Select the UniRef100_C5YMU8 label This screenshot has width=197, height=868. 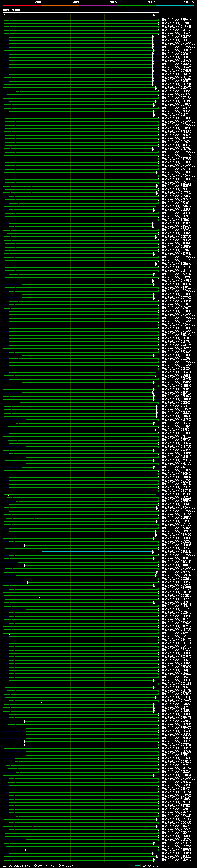[177, 71]
